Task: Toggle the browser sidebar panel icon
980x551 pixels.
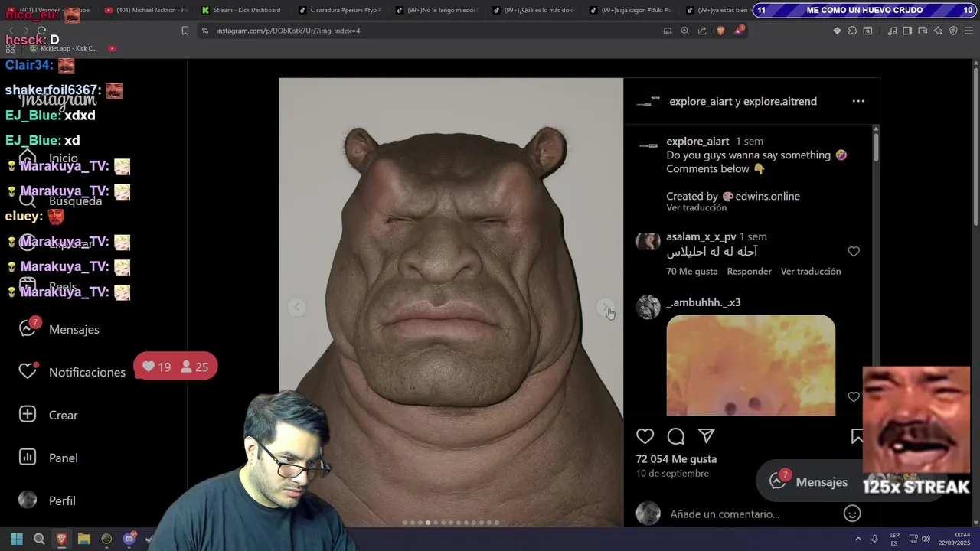Action: point(907,31)
